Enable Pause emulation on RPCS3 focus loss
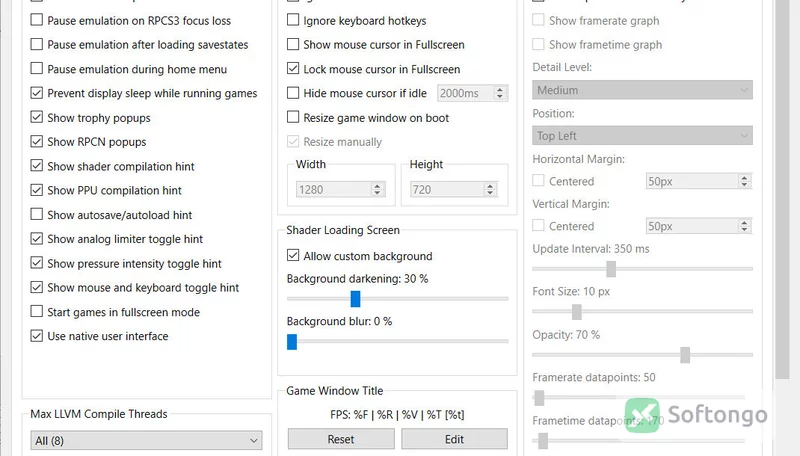 pyautogui.click(x=36, y=20)
